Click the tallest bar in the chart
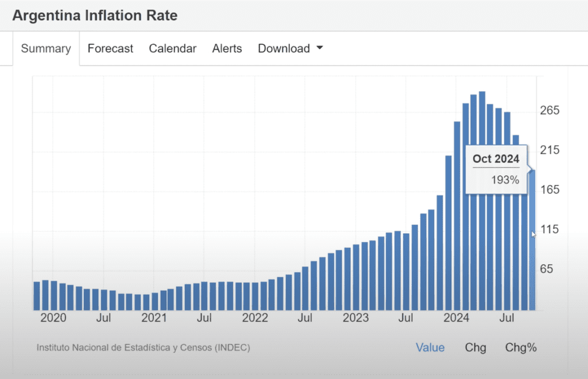Viewport: 588px width, 379px height. [x=482, y=201]
